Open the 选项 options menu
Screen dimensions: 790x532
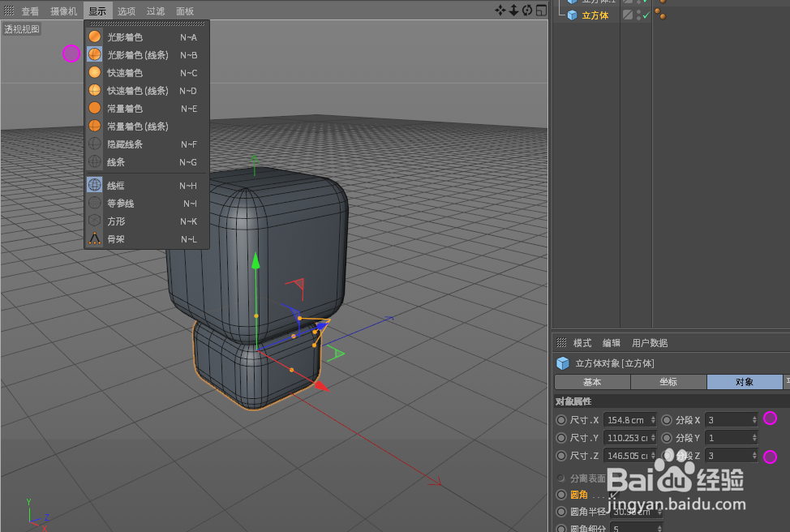(127, 11)
